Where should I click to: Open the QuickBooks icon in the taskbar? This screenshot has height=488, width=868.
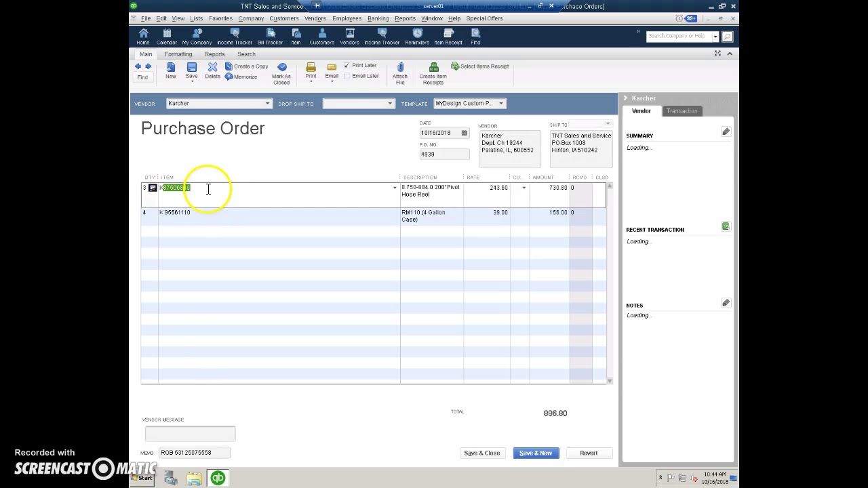click(x=218, y=479)
